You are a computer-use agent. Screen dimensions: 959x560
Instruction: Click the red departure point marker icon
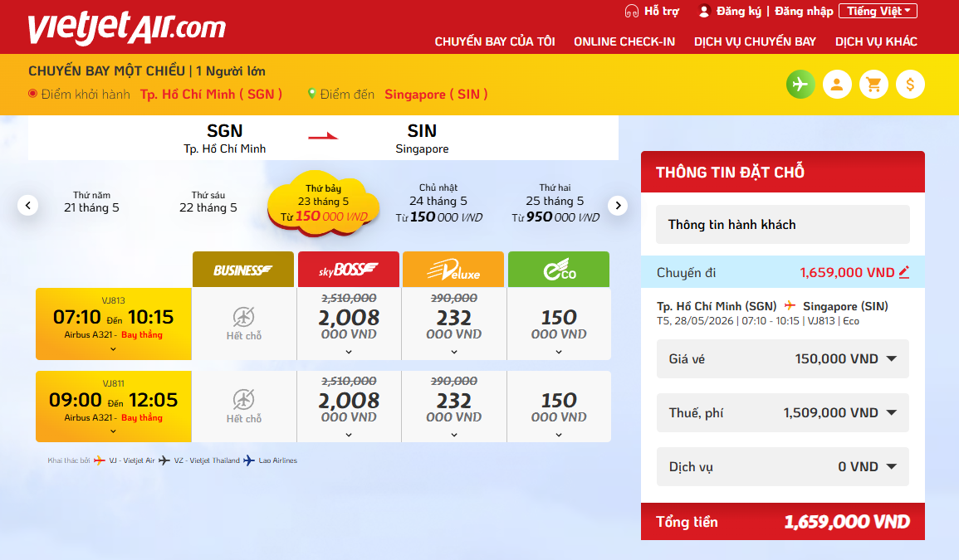point(32,94)
